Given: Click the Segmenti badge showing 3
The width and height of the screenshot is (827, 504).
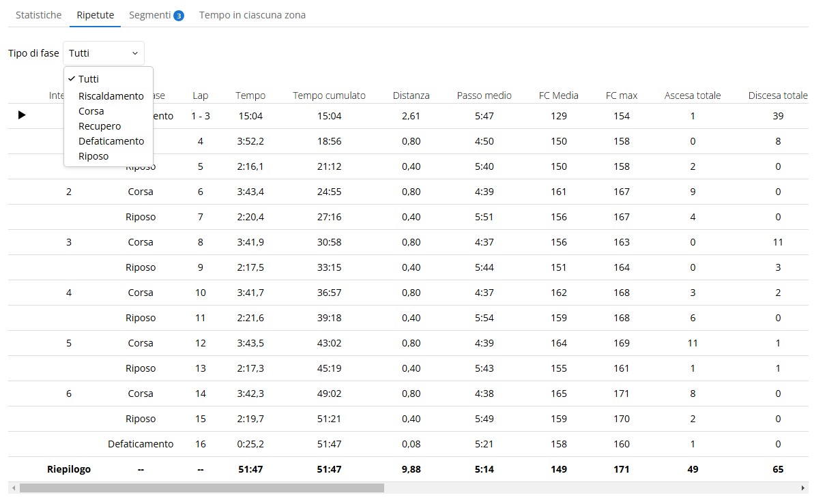Looking at the screenshot, I should tap(179, 15).
